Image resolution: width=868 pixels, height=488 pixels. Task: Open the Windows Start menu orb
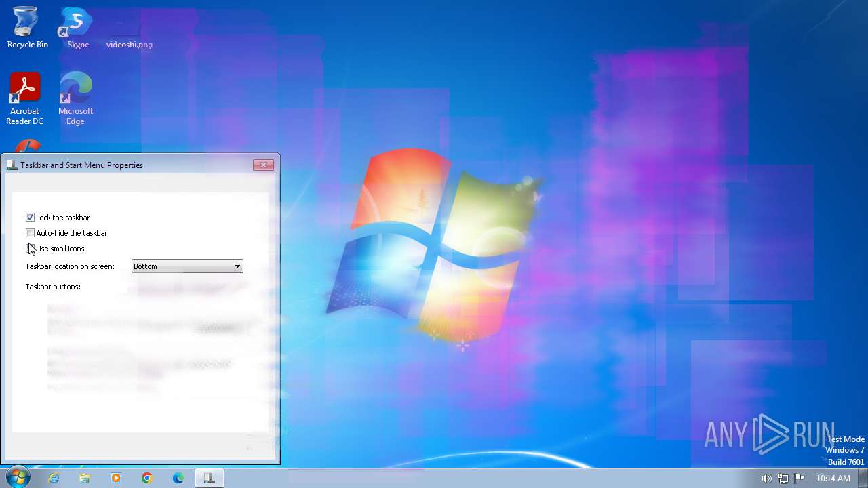pos(17,477)
